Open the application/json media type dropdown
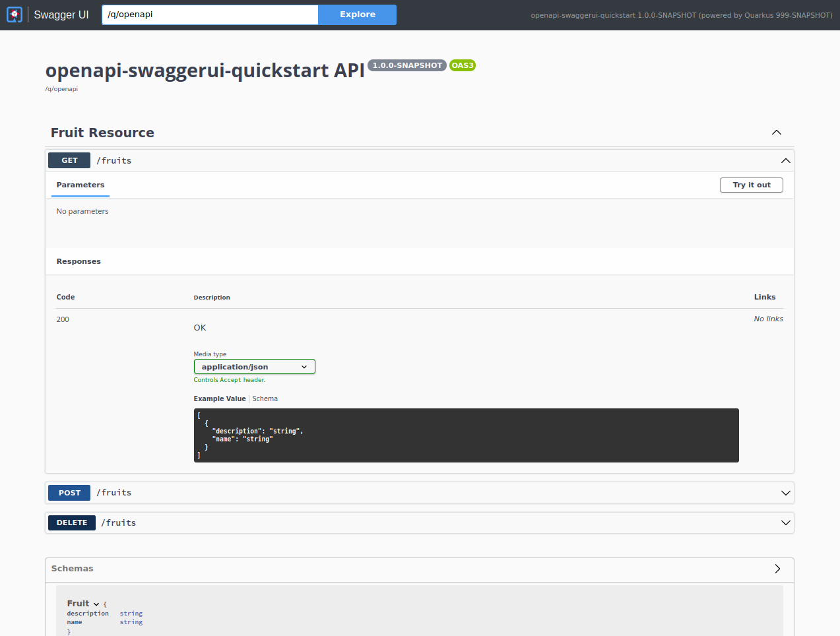The height and width of the screenshot is (636, 840). [x=254, y=366]
